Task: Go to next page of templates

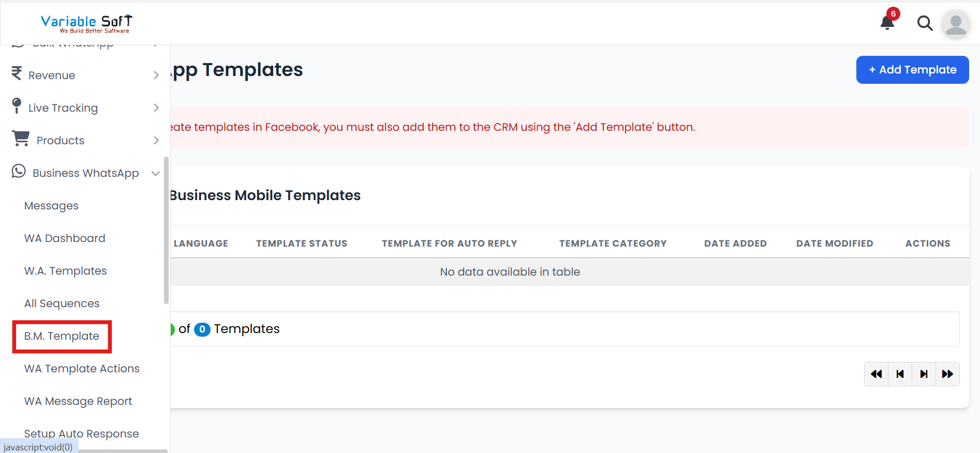Action: 924,374
